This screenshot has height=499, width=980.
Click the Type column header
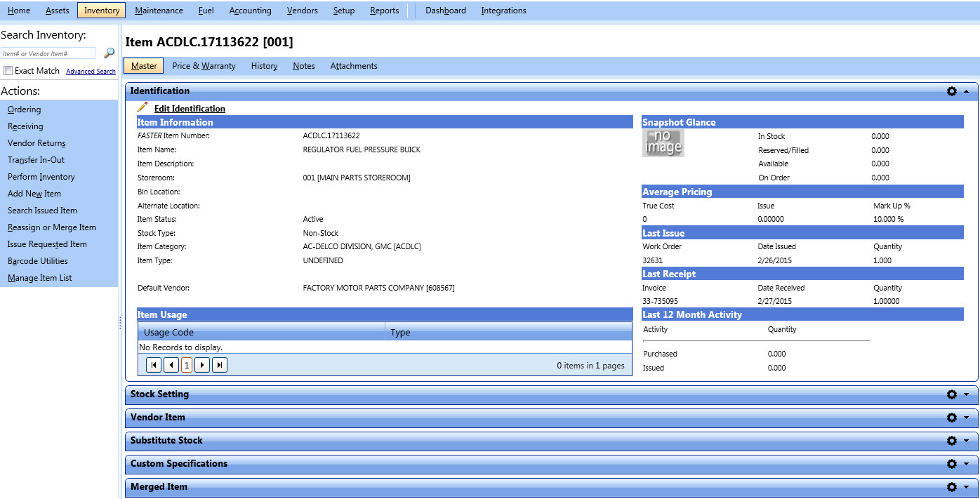[509, 332]
